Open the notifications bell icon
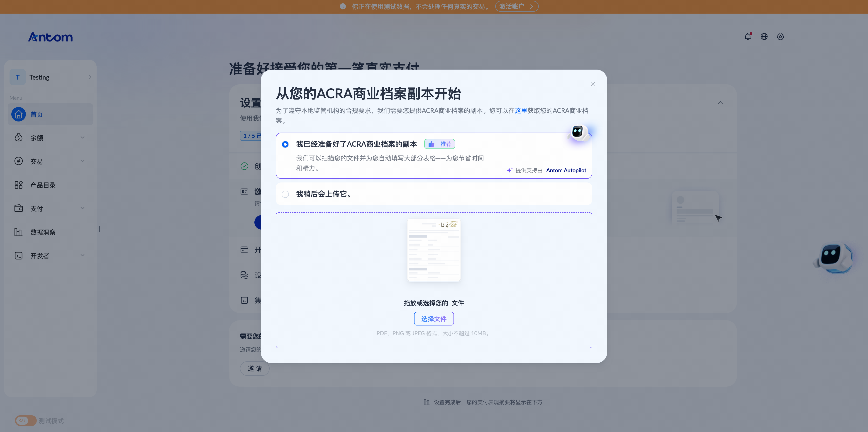The image size is (868, 432). coord(748,36)
